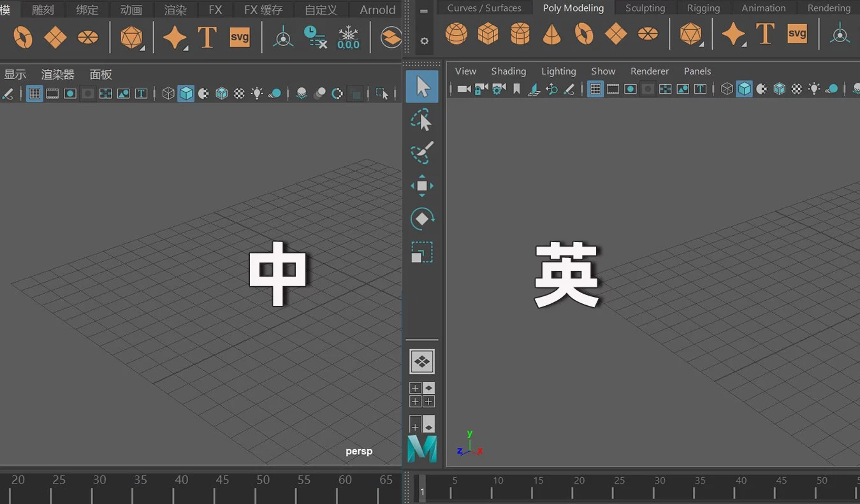
Task: Switch to the Sculpting shelf tab
Action: (x=645, y=8)
